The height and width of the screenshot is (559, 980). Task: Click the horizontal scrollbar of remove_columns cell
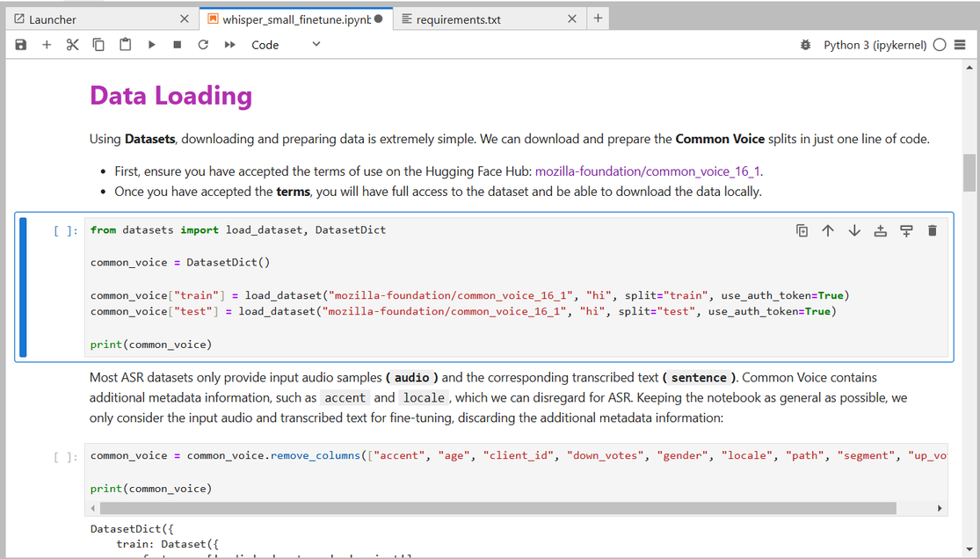tap(497, 508)
